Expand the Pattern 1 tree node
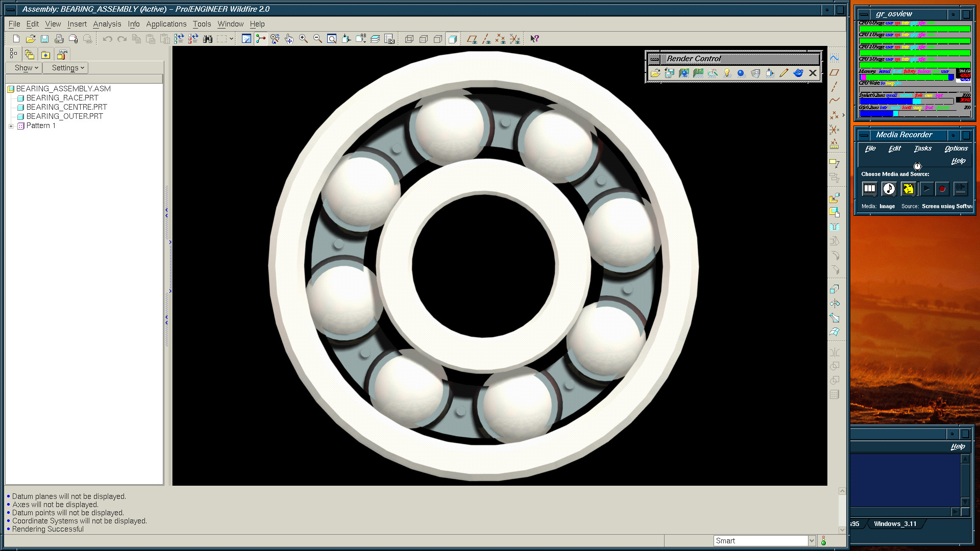Viewport: 980px width, 551px height. [11, 126]
